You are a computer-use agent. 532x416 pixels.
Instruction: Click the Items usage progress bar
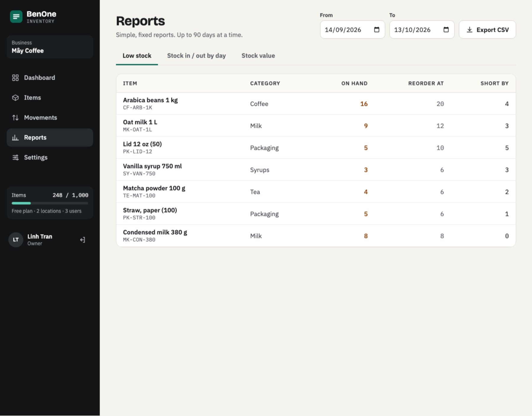[50, 203]
